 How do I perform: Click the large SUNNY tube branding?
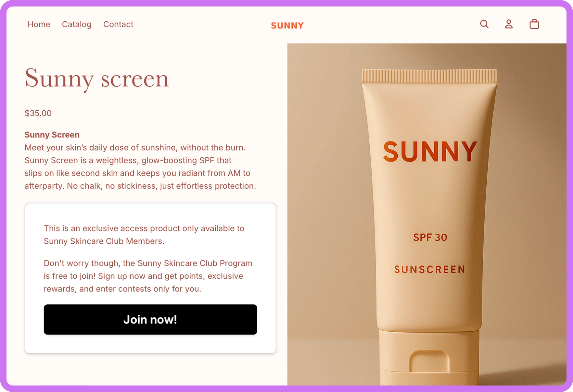click(430, 151)
